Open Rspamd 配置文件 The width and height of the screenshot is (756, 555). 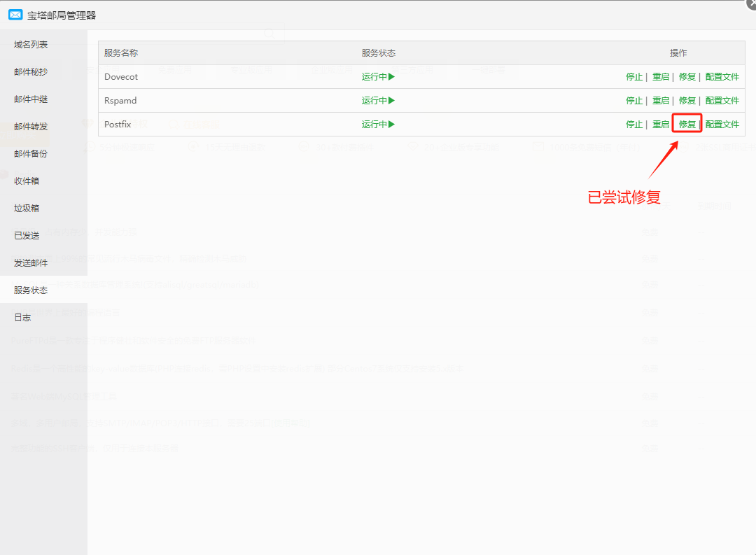[x=722, y=100]
